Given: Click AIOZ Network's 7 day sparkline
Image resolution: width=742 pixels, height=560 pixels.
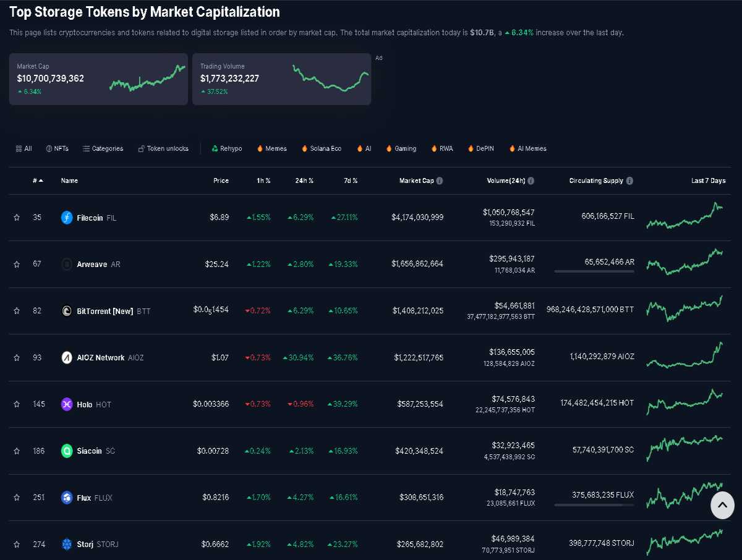Looking at the screenshot, I should click(x=684, y=355).
